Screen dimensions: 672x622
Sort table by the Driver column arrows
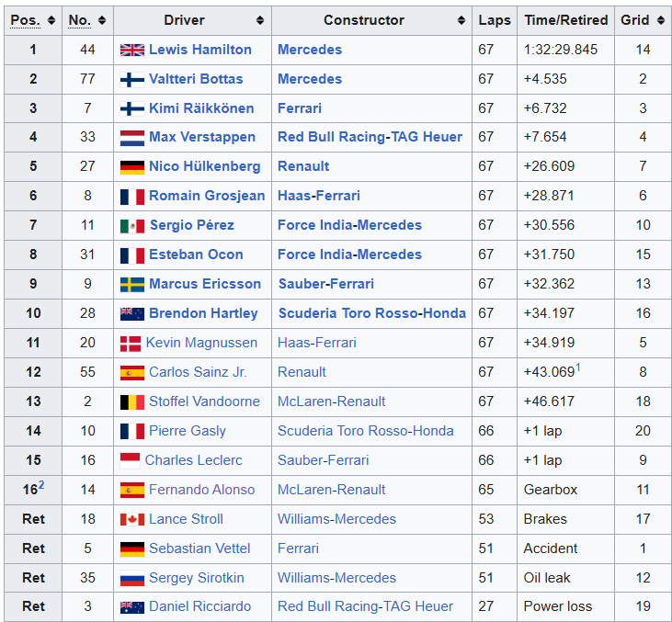point(260,20)
